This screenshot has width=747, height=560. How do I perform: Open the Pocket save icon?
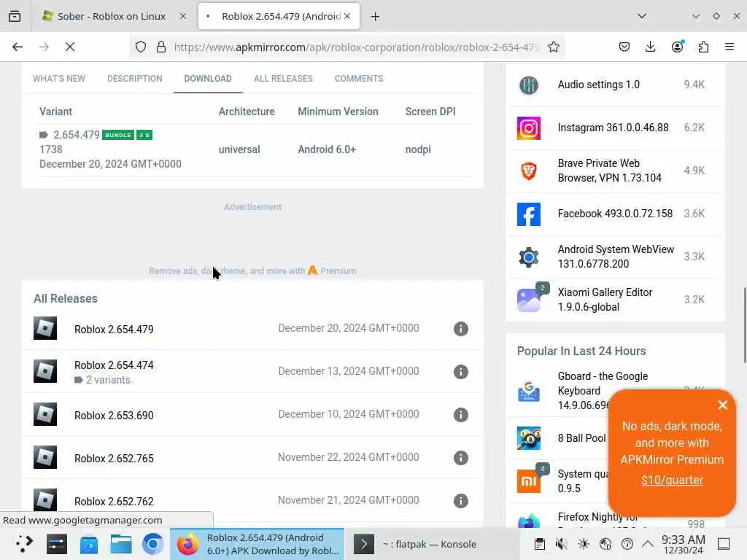[624, 47]
